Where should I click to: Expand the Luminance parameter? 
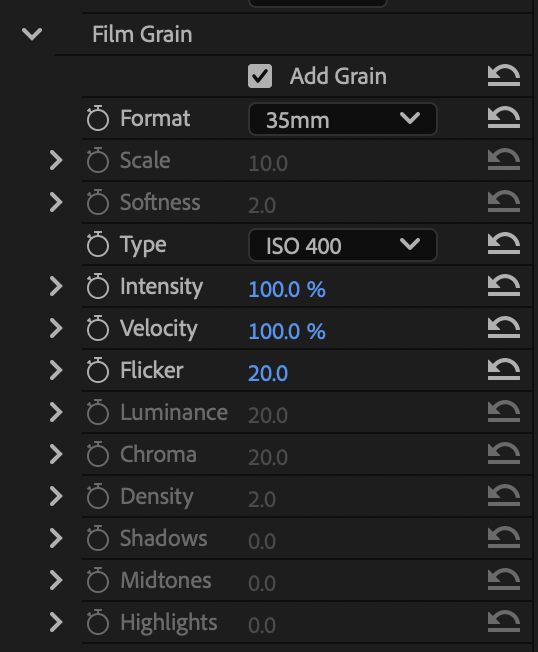(x=56, y=412)
